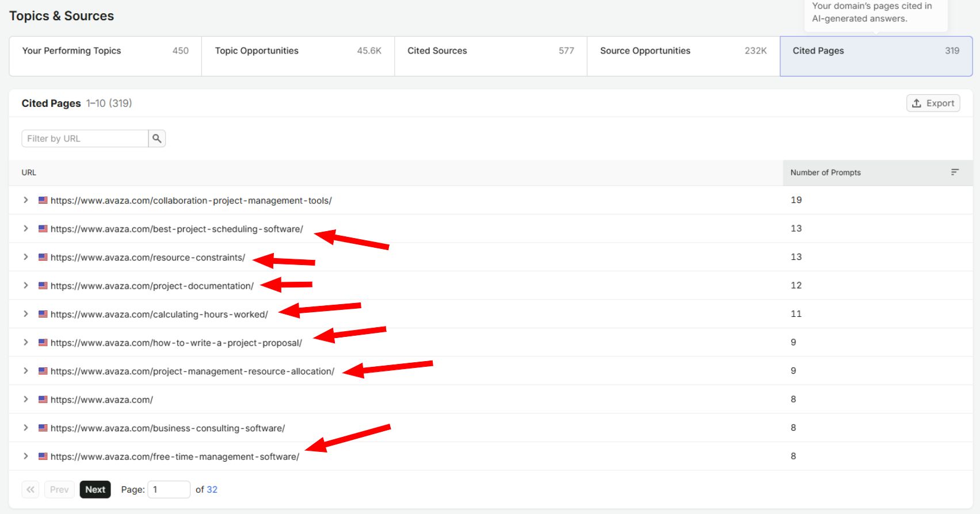Image resolution: width=980 pixels, height=514 pixels.
Task: Open the free-time-management-software URL link
Action: pyautogui.click(x=175, y=457)
